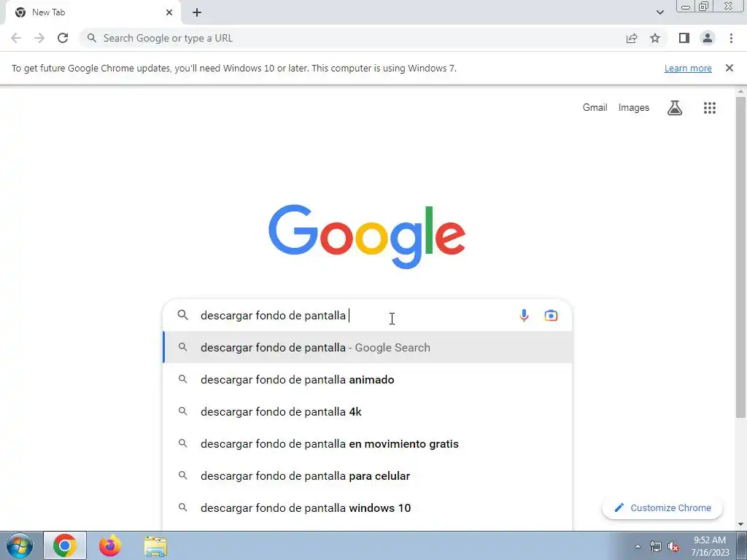The image size is (747, 560).
Task: Choose suggestion 'en movimiento gratis'
Action: tap(368, 444)
